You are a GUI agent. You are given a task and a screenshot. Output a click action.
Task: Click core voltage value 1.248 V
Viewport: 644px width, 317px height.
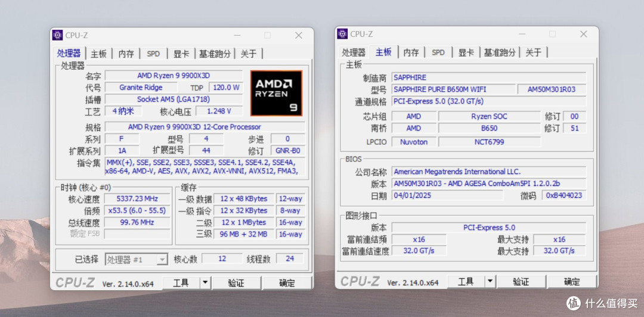coord(219,111)
